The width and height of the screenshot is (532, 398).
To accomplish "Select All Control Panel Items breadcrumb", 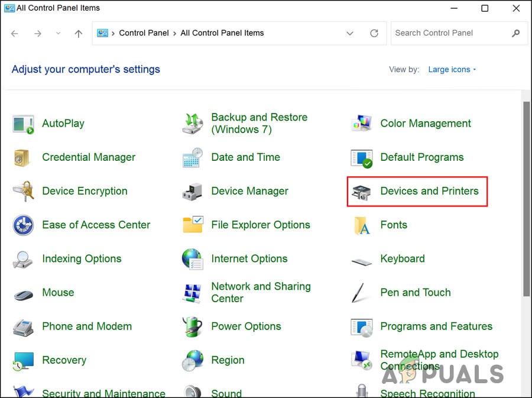I will (222, 34).
